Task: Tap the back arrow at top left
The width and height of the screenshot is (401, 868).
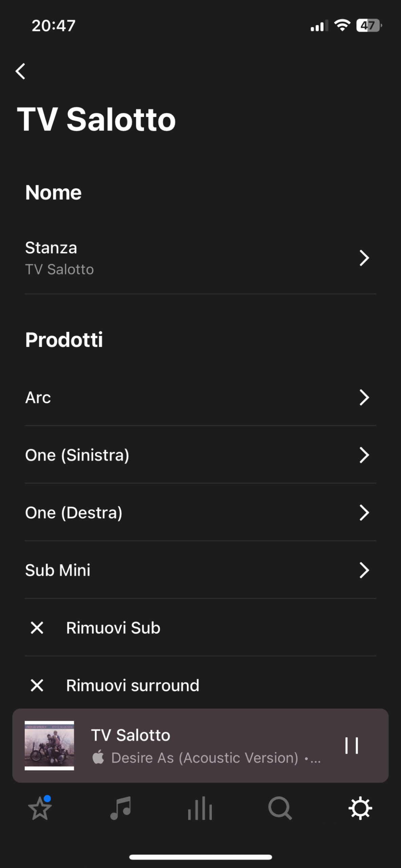Action: [21, 71]
